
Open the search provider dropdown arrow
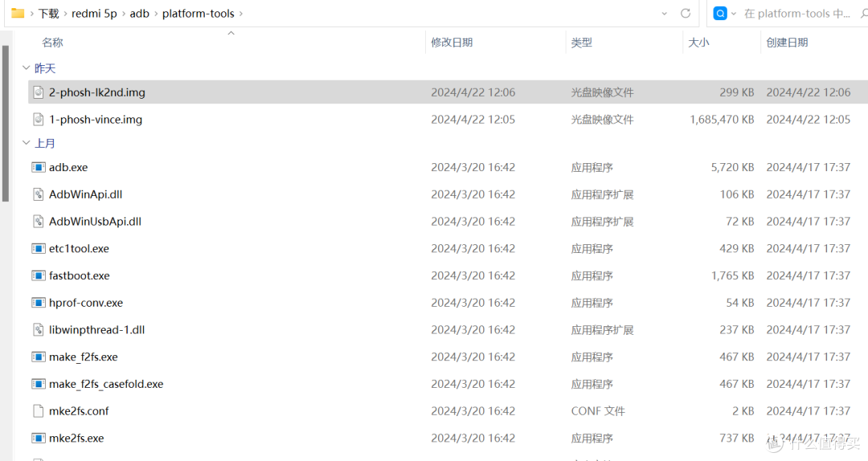(734, 14)
